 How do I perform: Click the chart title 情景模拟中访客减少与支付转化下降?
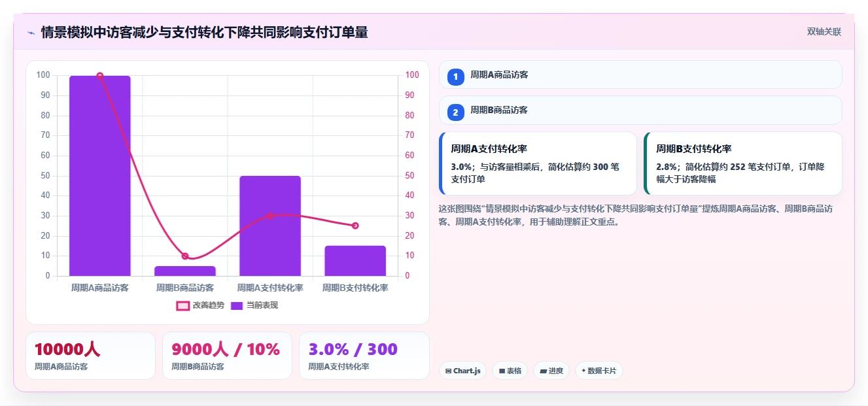coord(204,32)
